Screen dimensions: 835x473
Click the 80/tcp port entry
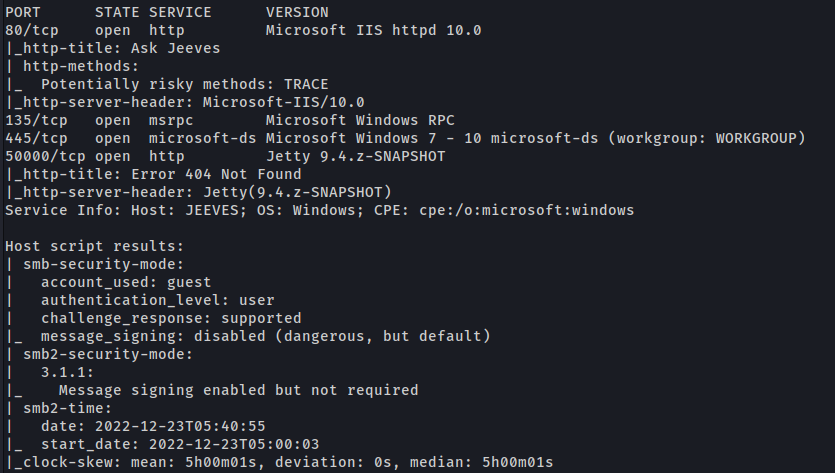tap(28, 30)
